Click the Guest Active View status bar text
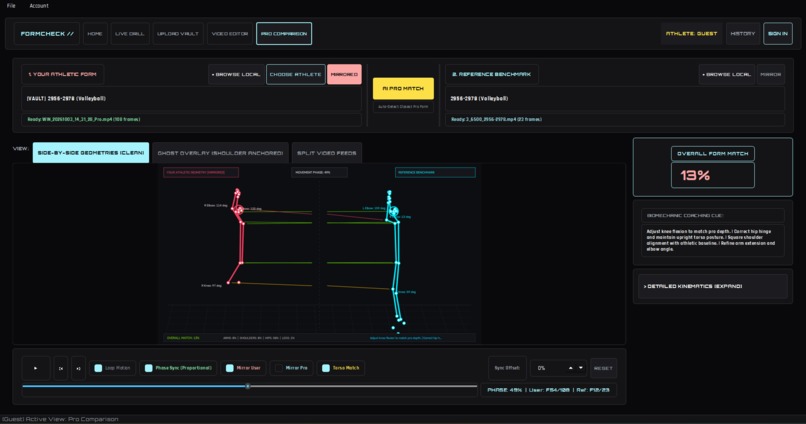The width and height of the screenshot is (806, 424). pyautogui.click(x=60, y=419)
